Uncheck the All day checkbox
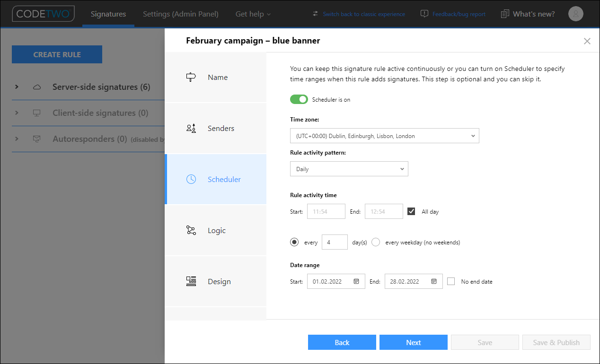The width and height of the screenshot is (600, 364). pos(411,211)
